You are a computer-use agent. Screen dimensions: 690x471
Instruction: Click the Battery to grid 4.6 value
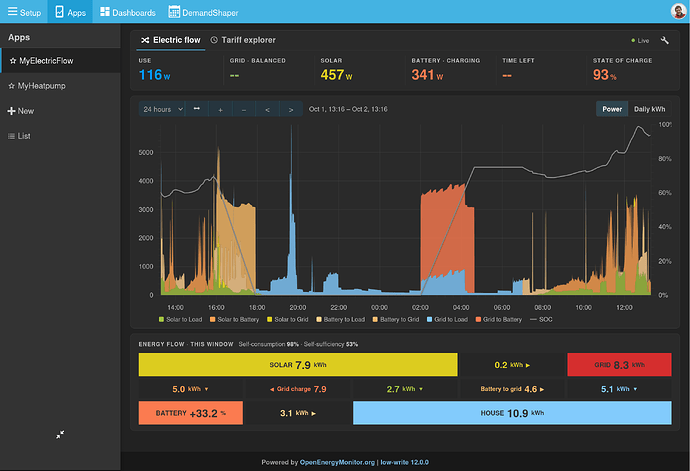512,389
